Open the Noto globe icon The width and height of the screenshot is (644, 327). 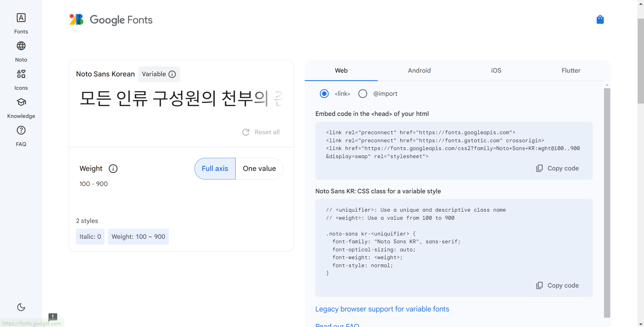pos(21,46)
